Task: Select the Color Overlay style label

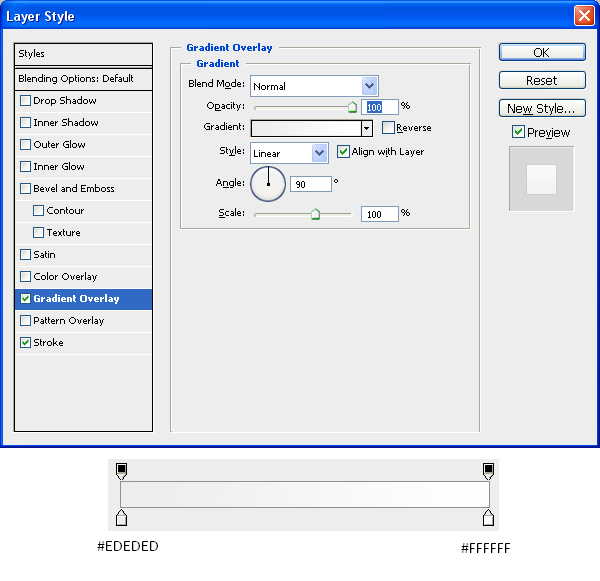Action: point(65,277)
